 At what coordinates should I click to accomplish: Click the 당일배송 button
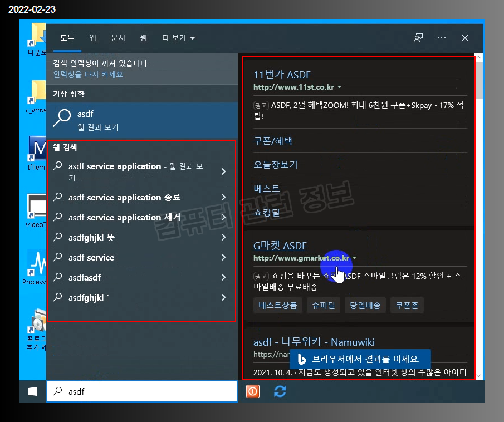tap(365, 305)
